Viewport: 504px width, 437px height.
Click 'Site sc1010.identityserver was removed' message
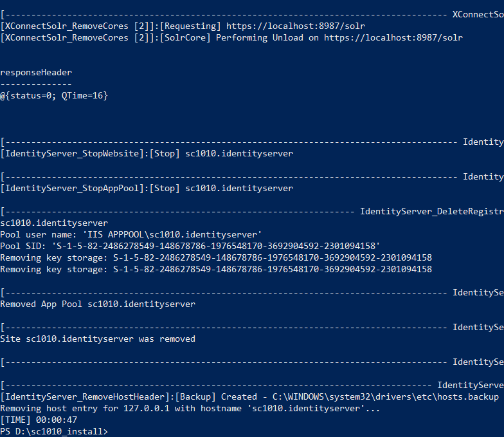98,339
